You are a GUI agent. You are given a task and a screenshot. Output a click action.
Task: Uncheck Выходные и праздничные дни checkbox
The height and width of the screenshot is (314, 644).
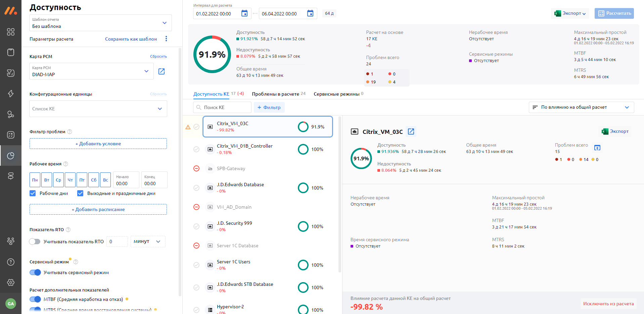pos(80,193)
